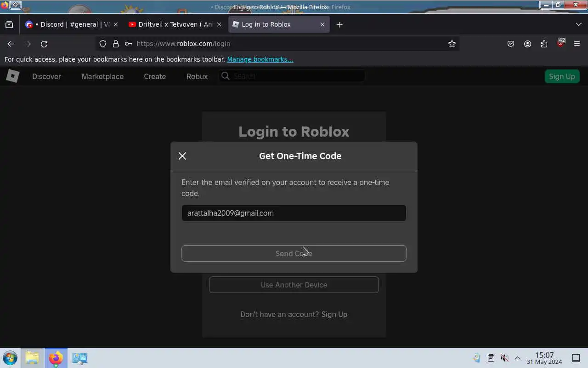
Task: Click the green Sign Up button
Action: [562, 76]
